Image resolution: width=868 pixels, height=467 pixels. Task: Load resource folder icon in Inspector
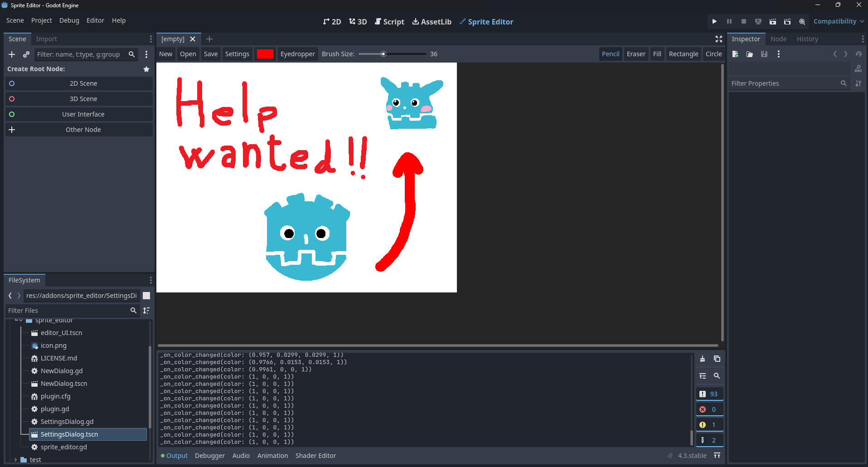(750, 54)
